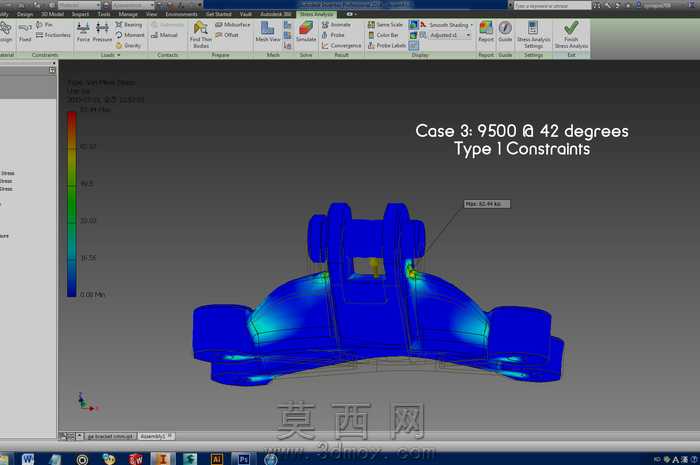Image resolution: width=700 pixels, height=465 pixels.
Task: Open Stress Analysis Settings
Action: point(533,35)
